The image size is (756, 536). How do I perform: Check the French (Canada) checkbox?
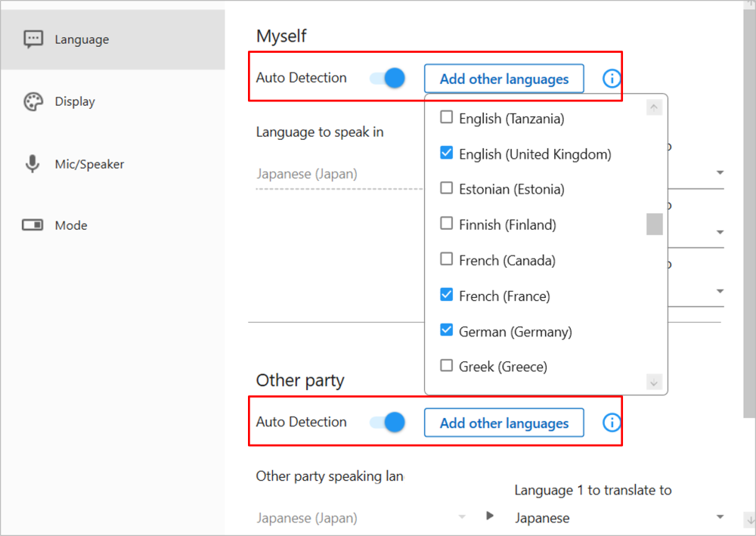coord(447,259)
